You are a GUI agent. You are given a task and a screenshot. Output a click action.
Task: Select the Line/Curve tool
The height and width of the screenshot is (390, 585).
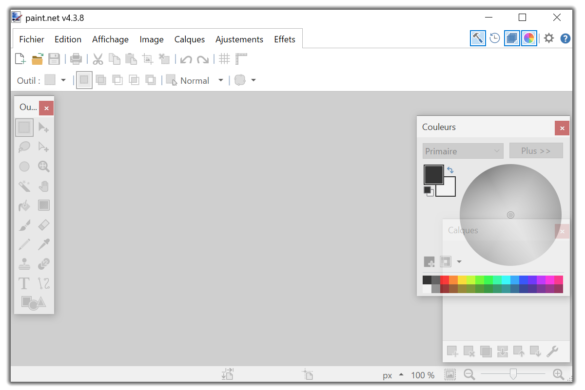44,283
